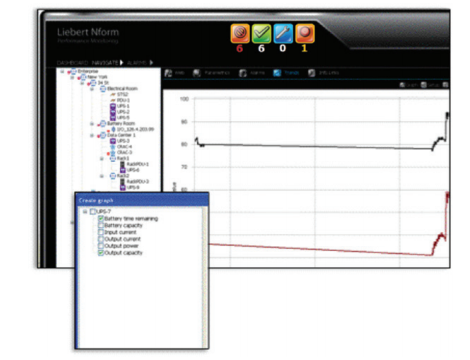Collapse the Electrical Room tree node
This screenshot has height=360, width=470.
(x=92, y=89)
